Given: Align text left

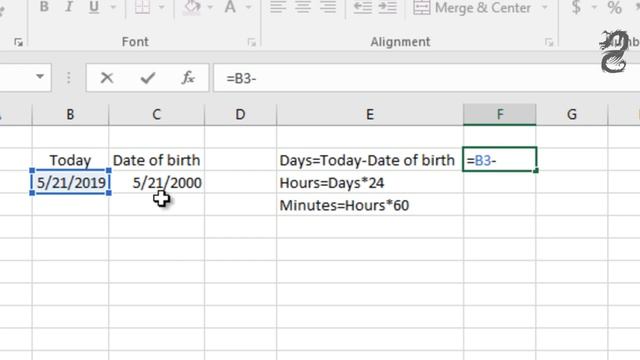Looking at the screenshot, I should pyautogui.click(x=278, y=7).
